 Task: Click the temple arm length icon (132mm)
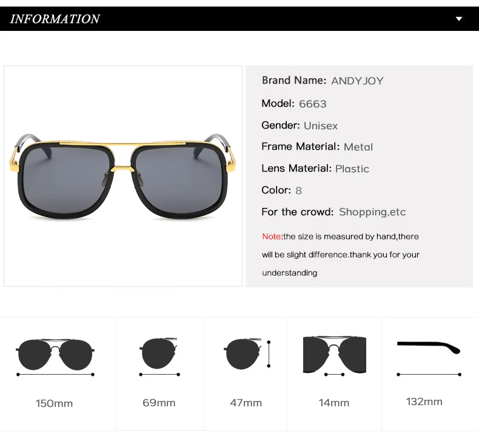click(x=429, y=358)
